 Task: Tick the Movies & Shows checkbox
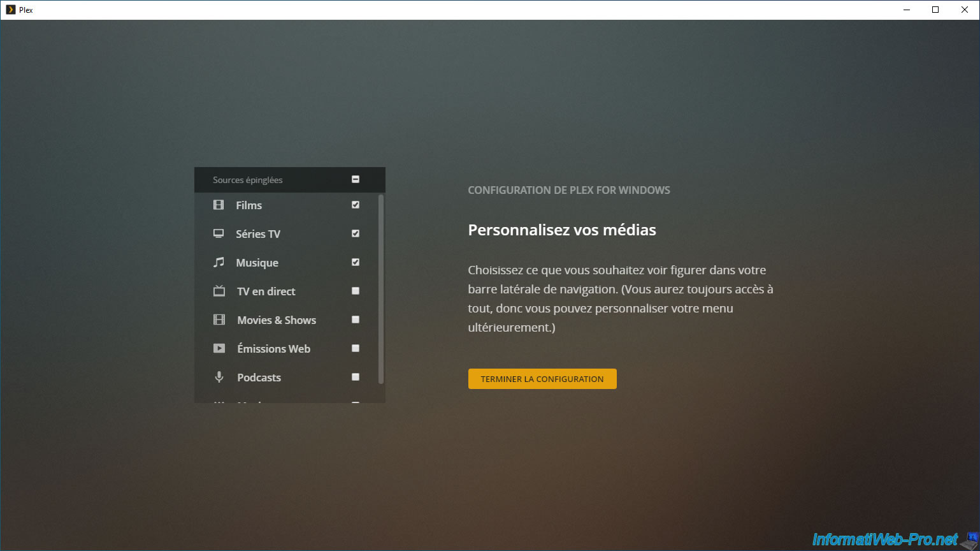coord(356,320)
